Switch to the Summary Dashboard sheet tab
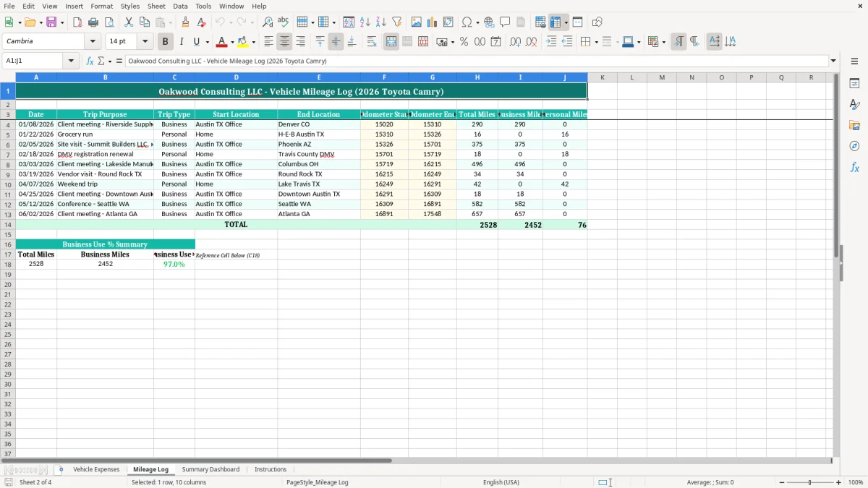 point(210,470)
